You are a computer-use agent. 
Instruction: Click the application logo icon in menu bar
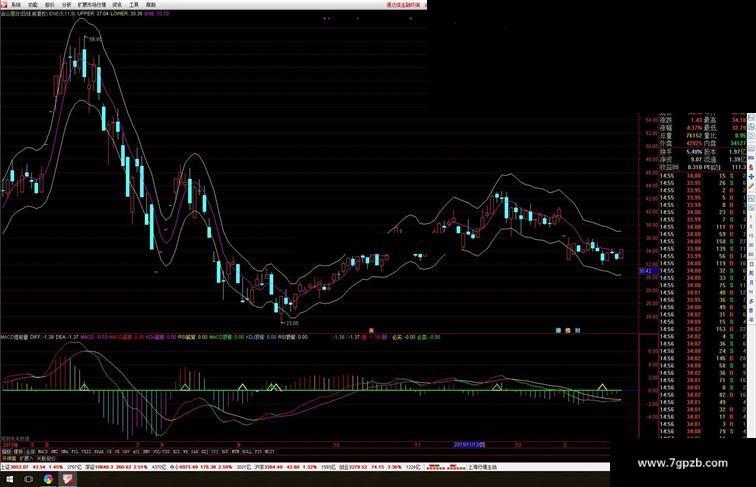coord(4,4)
